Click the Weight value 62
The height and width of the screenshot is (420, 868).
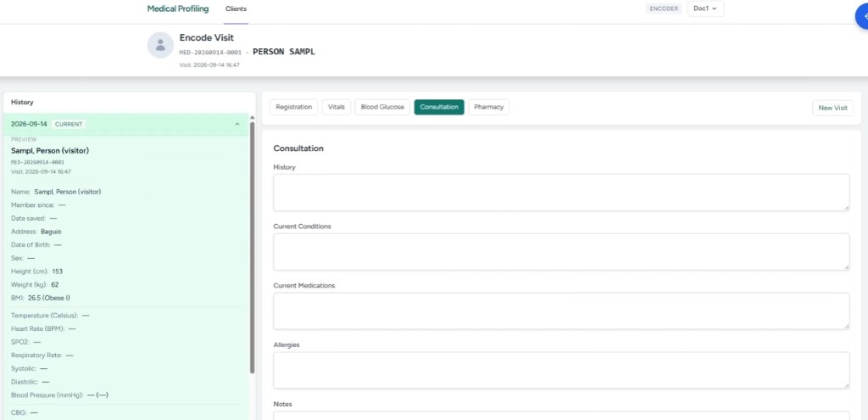[55, 285]
